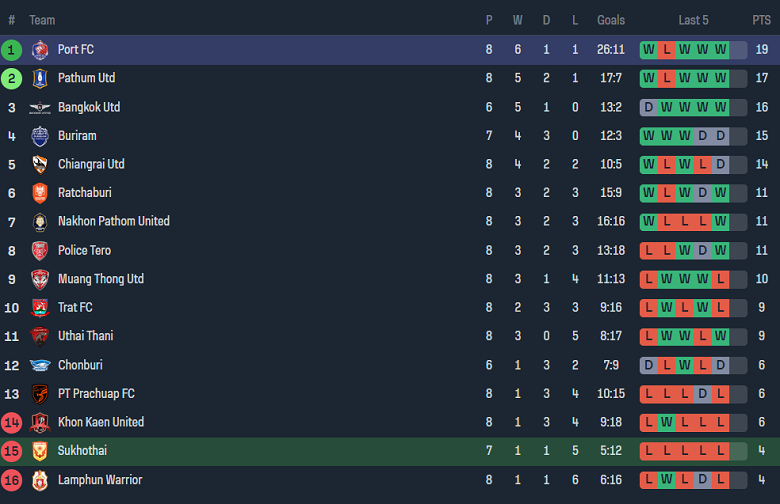Viewport: 780px width, 504px height.
Task: Open Nakhon Pathom United team link
Action: (x=114, y=221)
